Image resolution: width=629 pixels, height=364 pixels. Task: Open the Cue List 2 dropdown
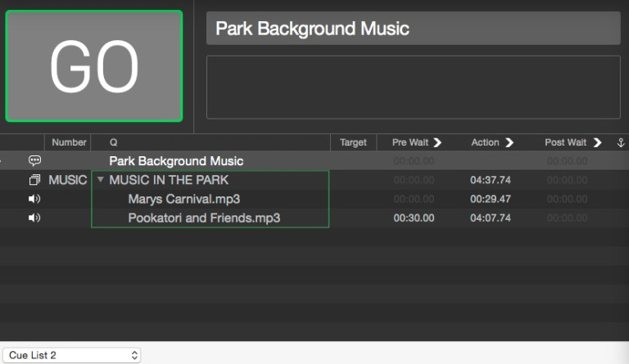(x=72, y=355)
